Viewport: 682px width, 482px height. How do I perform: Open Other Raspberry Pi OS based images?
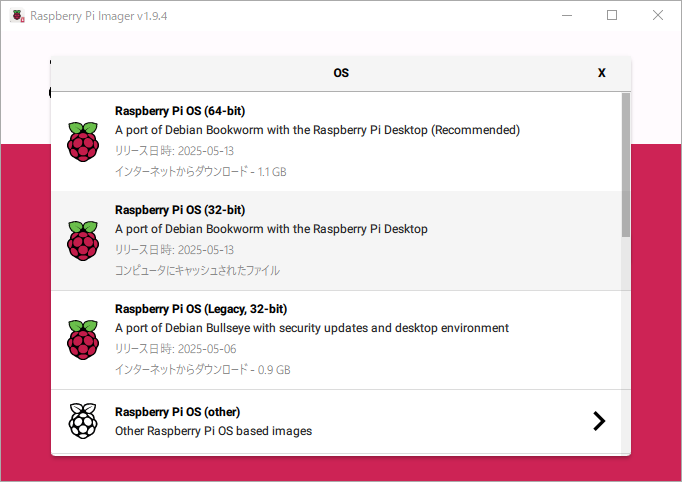click(213, 431)
